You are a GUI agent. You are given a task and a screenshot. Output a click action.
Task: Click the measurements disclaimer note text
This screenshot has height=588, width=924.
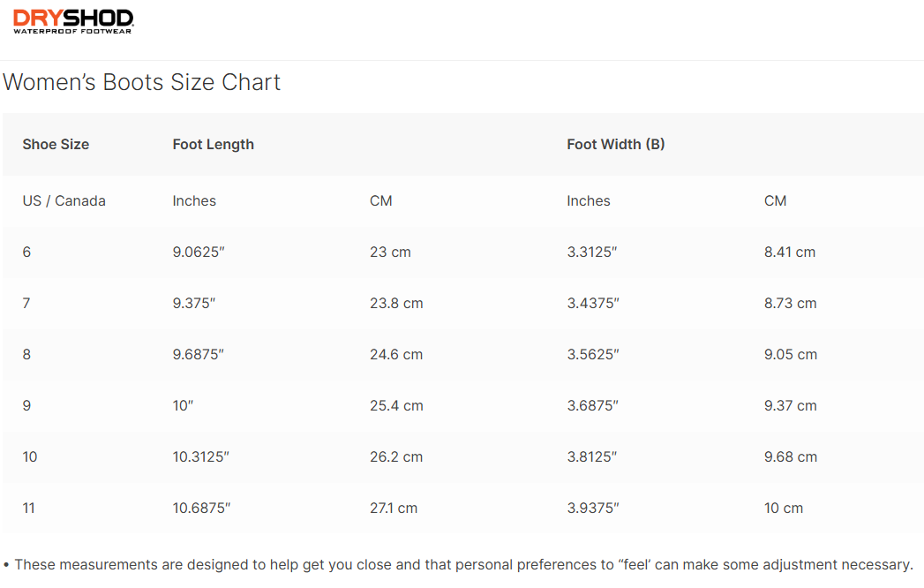(x=462, y=564)
